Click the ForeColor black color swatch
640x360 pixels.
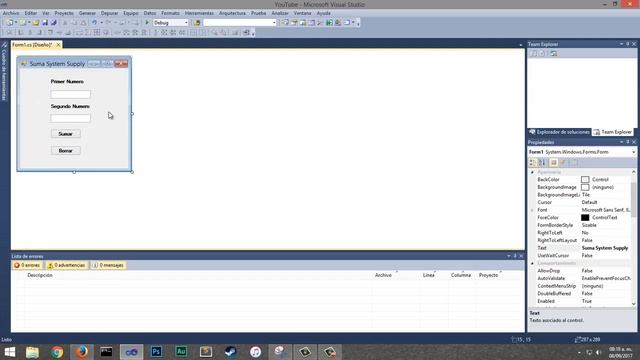pos(585,218)
